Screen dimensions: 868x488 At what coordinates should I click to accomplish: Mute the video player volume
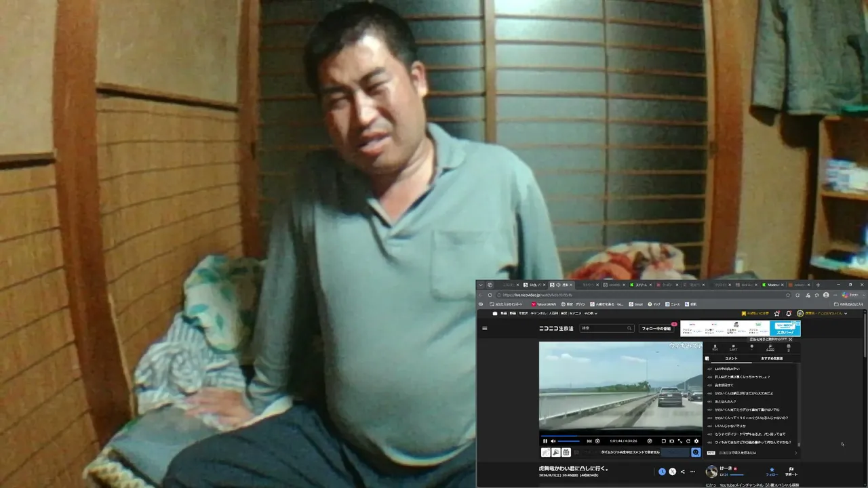click(553, 441)
